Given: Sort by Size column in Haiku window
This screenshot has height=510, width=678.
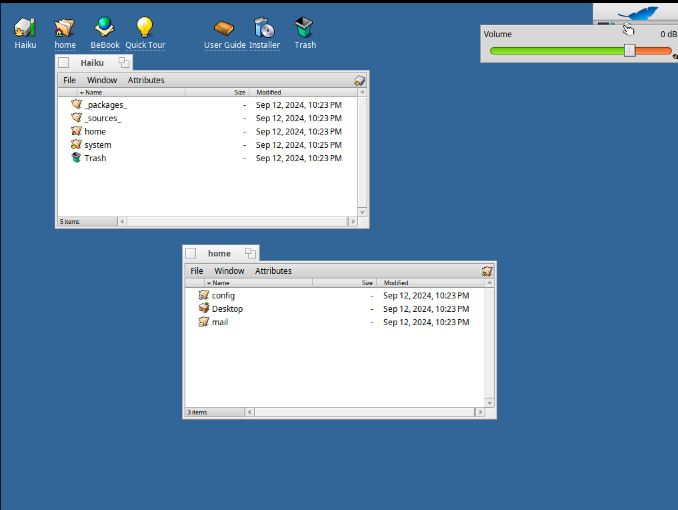Looking at the screenshot, I should point(217,92).
